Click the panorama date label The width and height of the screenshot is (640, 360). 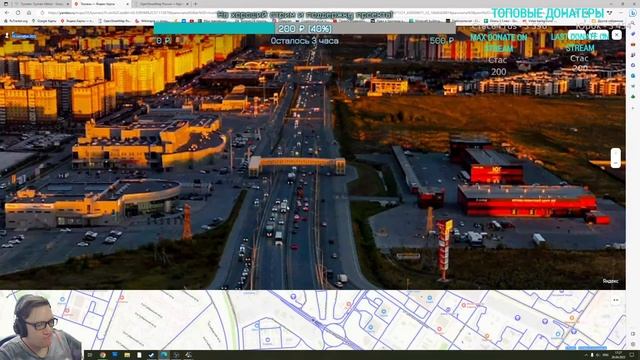[24, 36]
